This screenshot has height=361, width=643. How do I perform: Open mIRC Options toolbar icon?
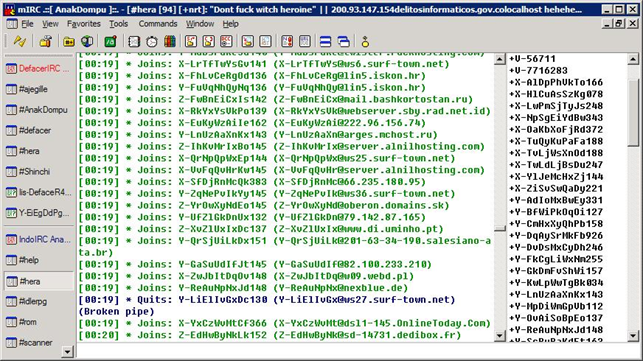click(46, 41)
